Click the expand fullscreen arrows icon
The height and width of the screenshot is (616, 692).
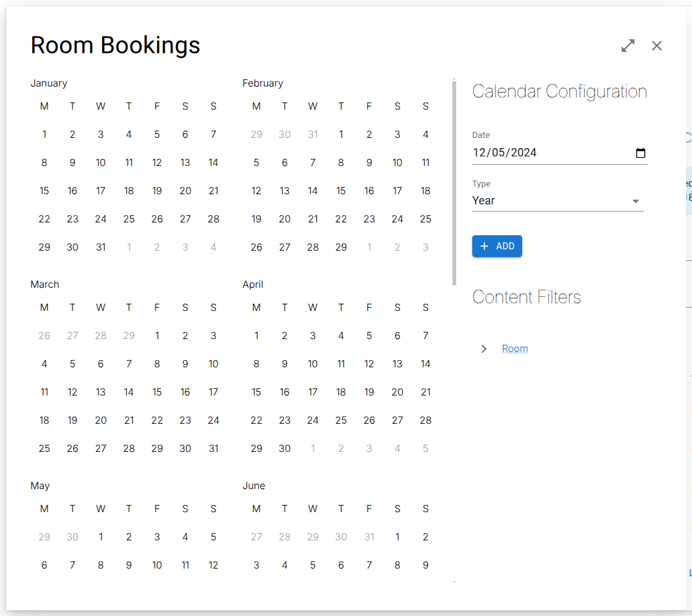click(628, 46)
